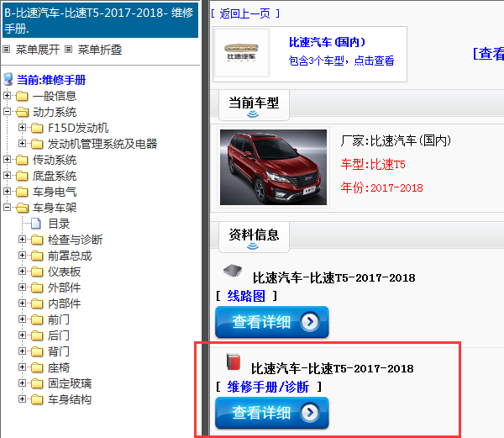Click the F15D发动机 folder icon
Image resolution: width=504 pixels, height=438 pixels.
coord(37,128)
